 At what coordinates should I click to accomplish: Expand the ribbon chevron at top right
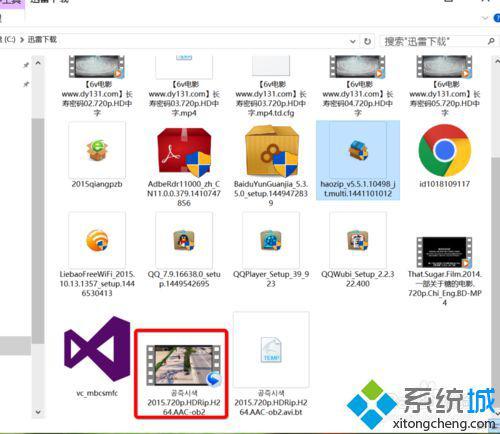click(x=485, y=18)
